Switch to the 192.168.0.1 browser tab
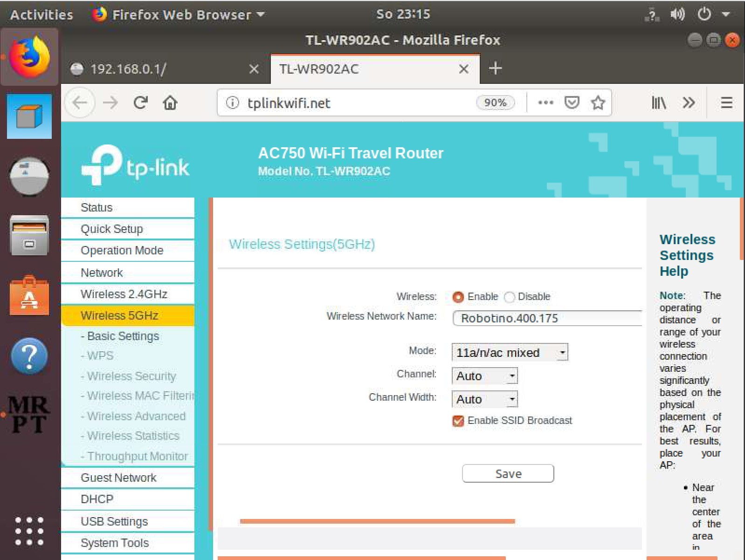The height and width of the screenshot is (560, 745). click(159, 69)
